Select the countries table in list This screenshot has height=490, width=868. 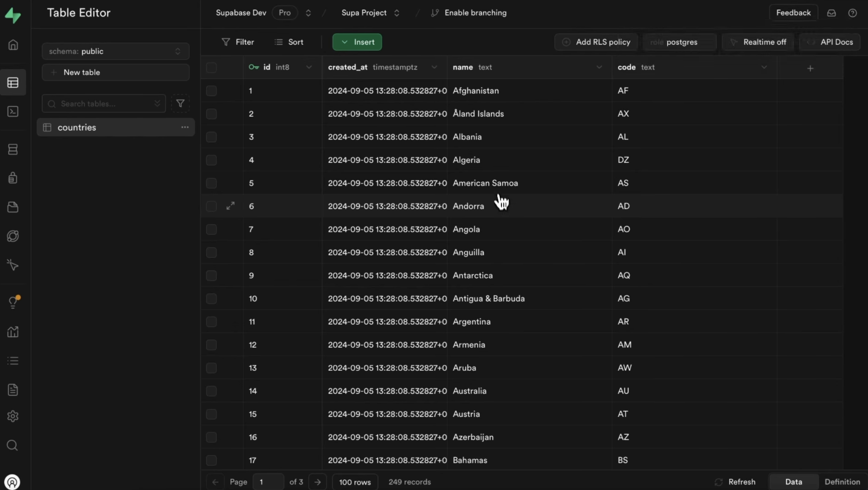click(77, 127)
